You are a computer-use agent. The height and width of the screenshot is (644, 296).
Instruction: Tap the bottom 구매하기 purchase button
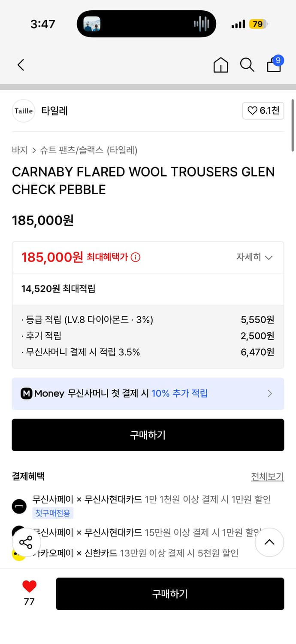point(170,594)
